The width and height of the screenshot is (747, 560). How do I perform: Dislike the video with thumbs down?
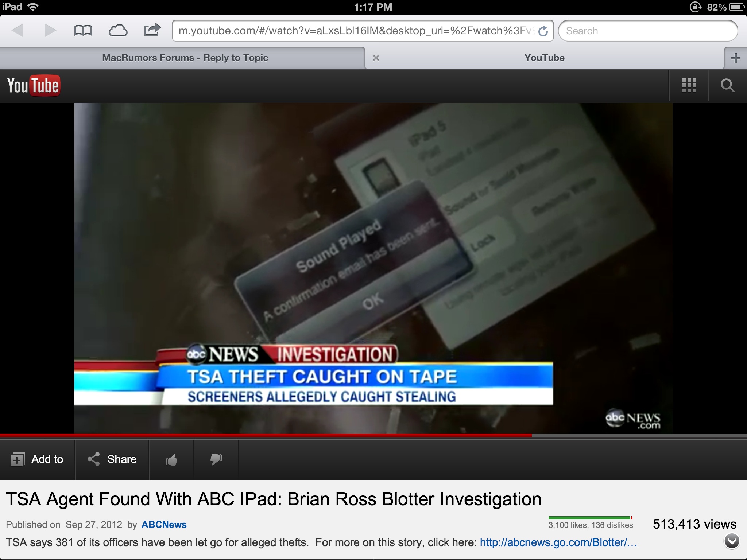pos(216,459)
